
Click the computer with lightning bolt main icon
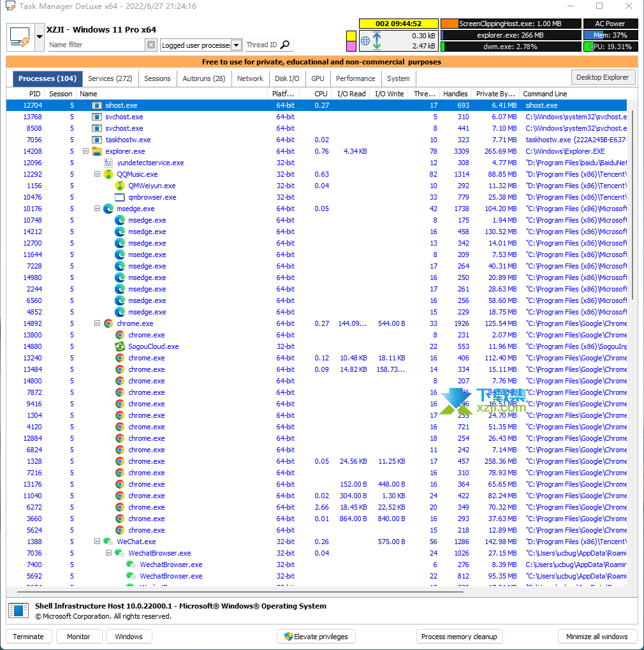click(x=20, y=37)
